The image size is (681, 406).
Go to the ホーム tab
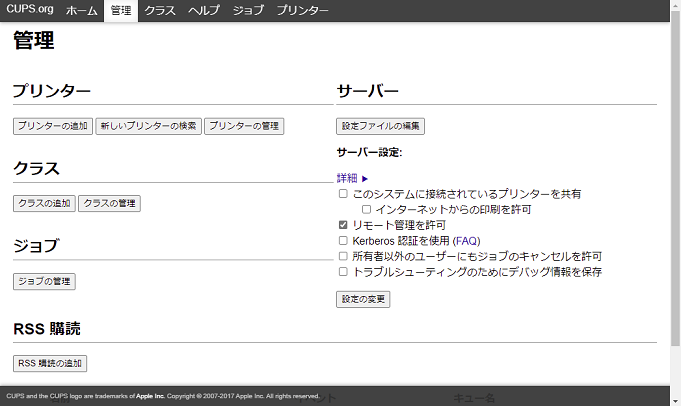(82, 10)
